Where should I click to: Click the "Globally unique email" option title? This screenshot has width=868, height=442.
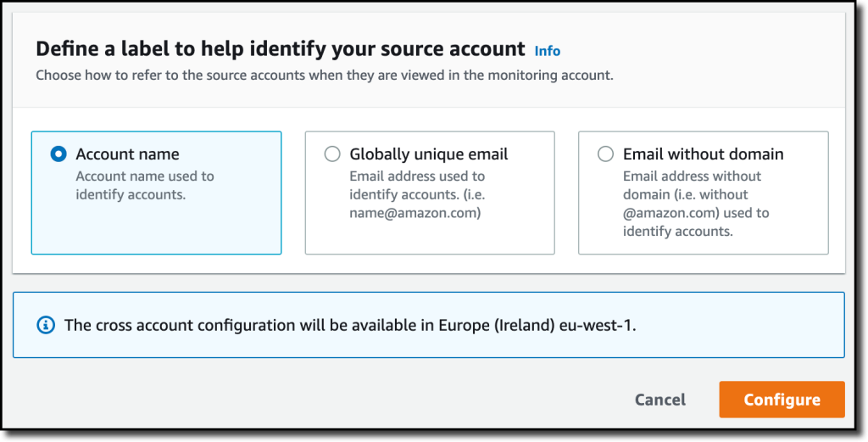429,154
